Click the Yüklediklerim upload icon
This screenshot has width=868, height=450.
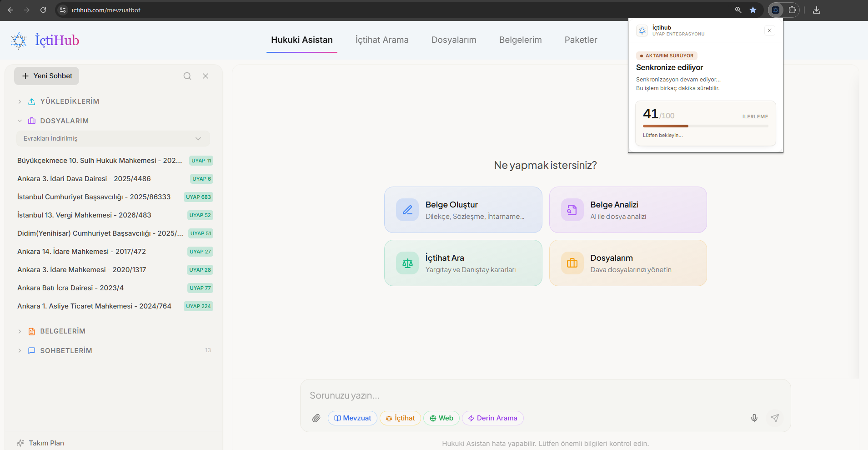click(32, 101)
